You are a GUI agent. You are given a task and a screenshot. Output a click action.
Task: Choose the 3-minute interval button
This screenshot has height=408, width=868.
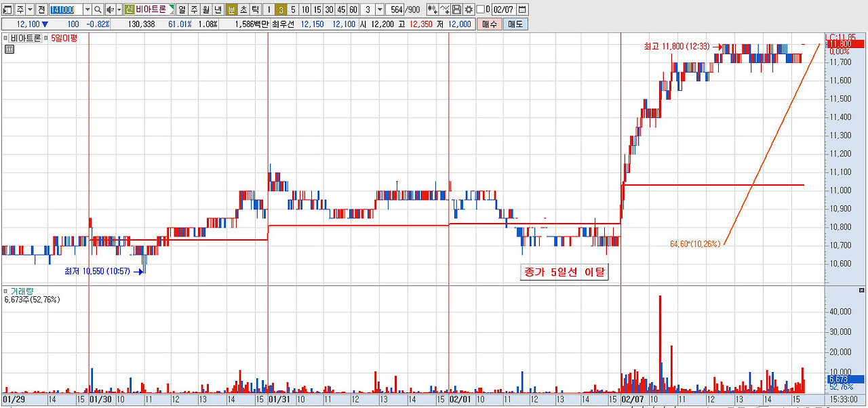281,9
